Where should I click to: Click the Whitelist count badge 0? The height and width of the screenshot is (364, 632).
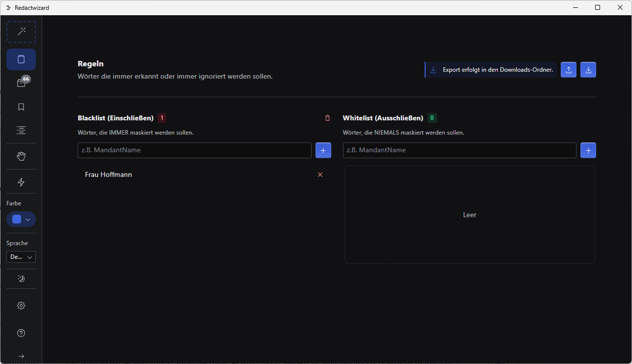tap(432, 118)
